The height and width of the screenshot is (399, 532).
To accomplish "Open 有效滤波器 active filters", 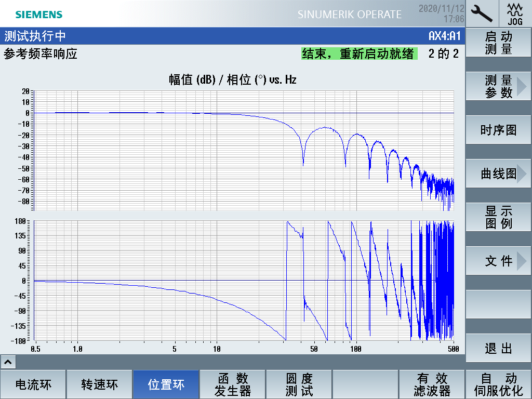I will point(432,385).
